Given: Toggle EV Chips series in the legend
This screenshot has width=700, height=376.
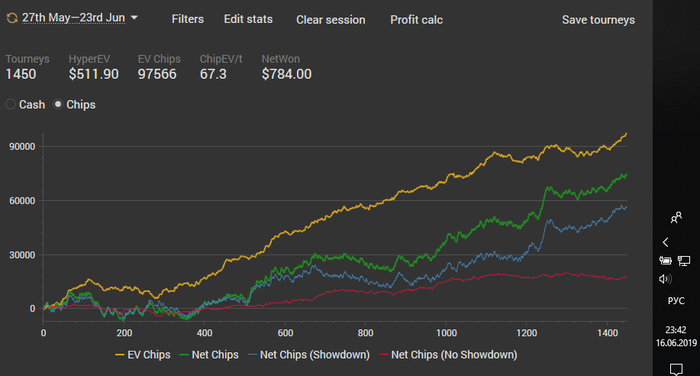Looking at the screenshot, I should coord(143,355).
